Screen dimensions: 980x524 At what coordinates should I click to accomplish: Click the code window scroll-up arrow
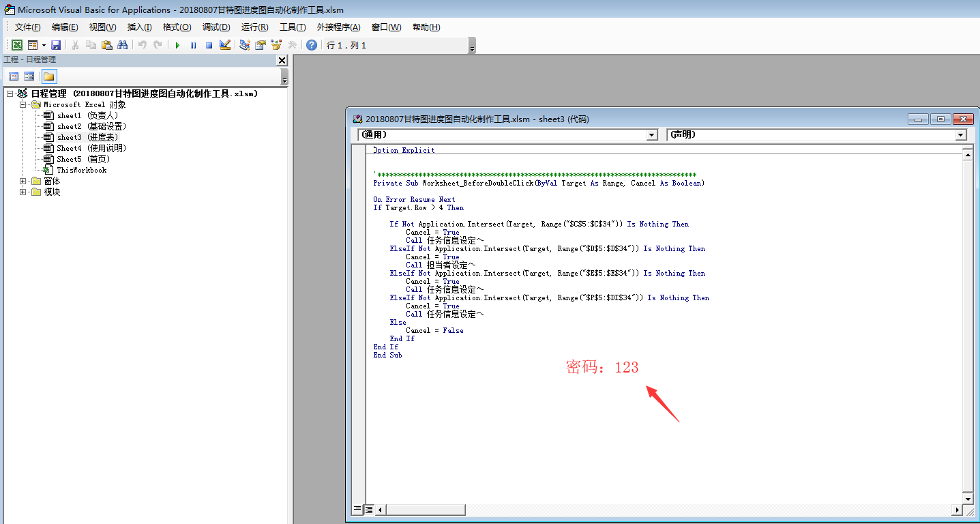pos(968,155)
